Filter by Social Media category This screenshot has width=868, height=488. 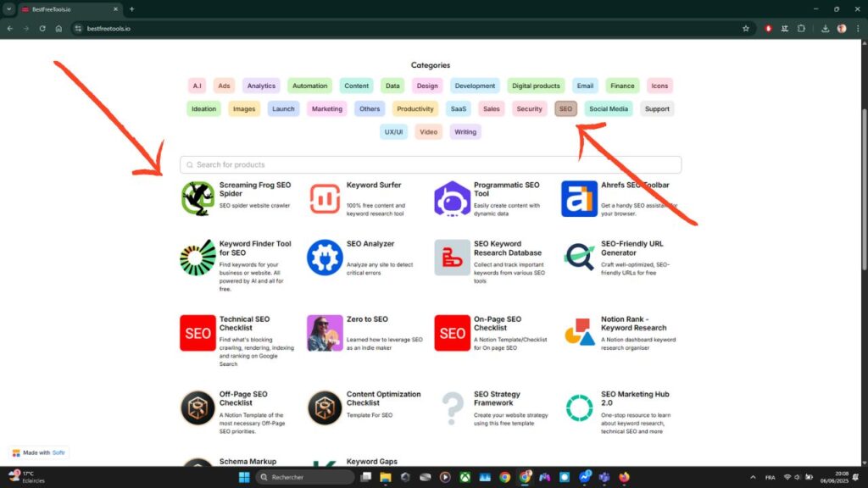609,109
